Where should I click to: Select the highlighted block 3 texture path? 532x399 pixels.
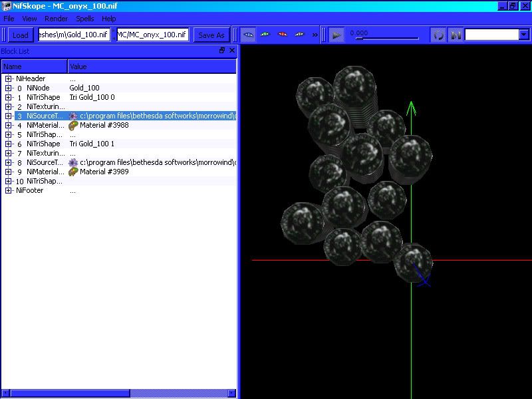click(x=158, y=116)
